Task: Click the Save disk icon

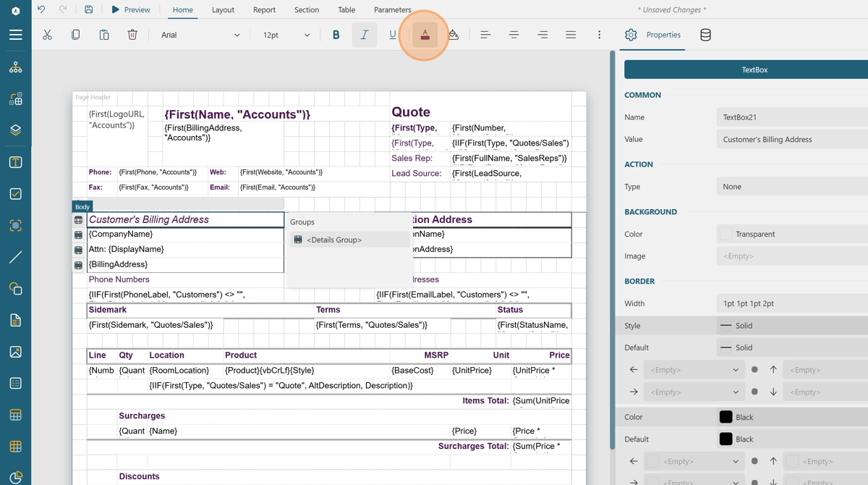Action: (88, 9)
